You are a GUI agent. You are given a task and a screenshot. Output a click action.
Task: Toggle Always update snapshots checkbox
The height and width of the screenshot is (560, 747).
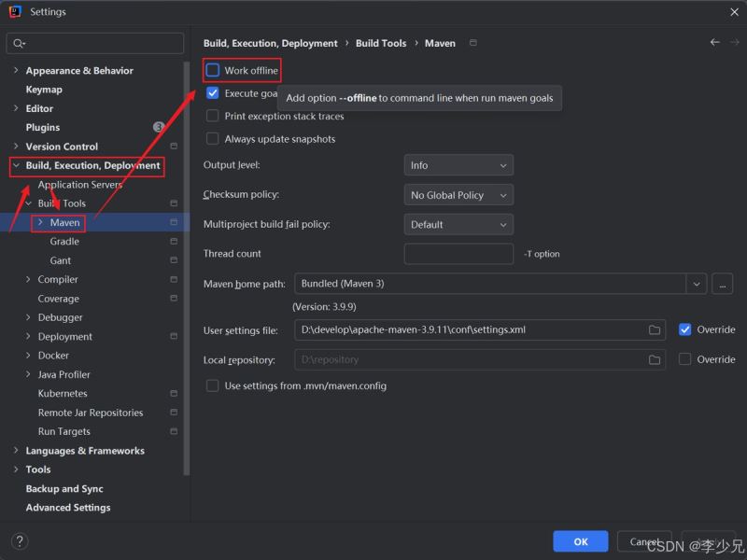click(213, 139)
